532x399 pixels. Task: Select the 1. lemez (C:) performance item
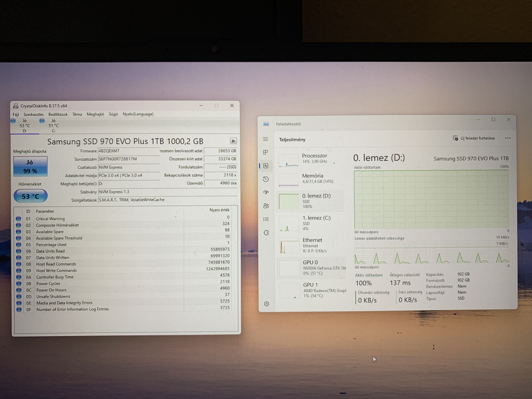[x=313, y=223]
